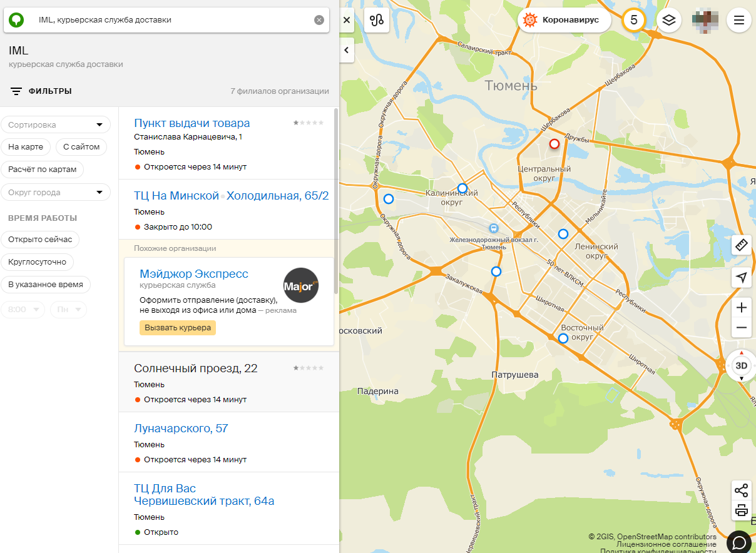Click the rating stars of Пункт выдачи товара
The width and height of the screenshot is (756, 553).
coord(309,123)
